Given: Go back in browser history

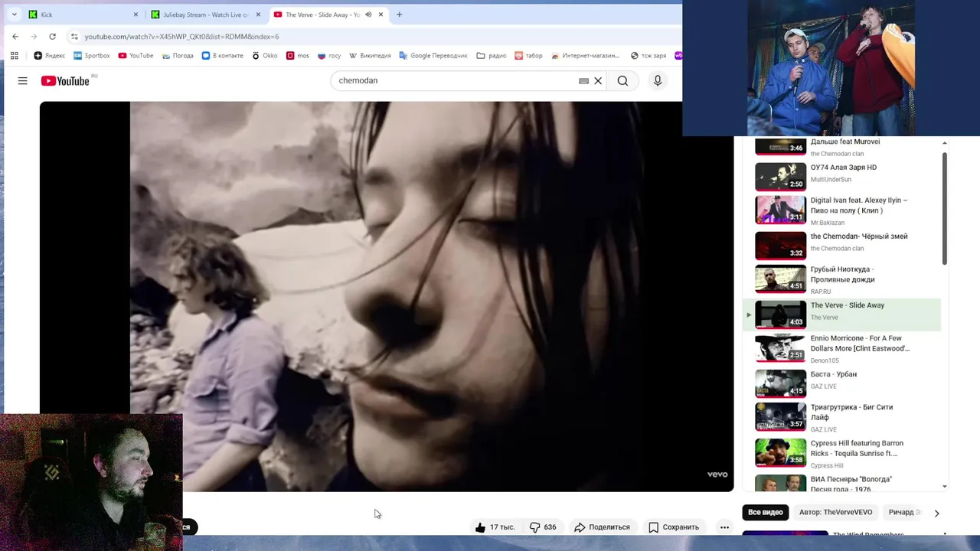Looking at the screenshot, I should 15,36.
